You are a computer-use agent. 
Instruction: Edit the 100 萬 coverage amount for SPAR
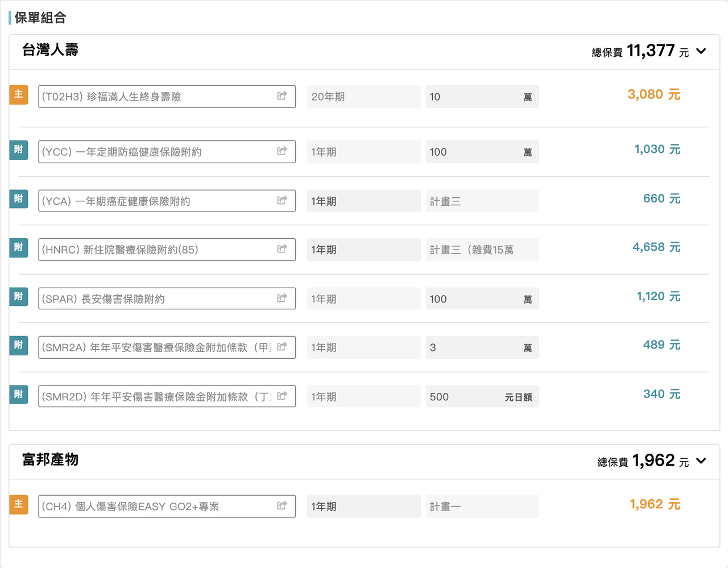click(x=482, y=298)
